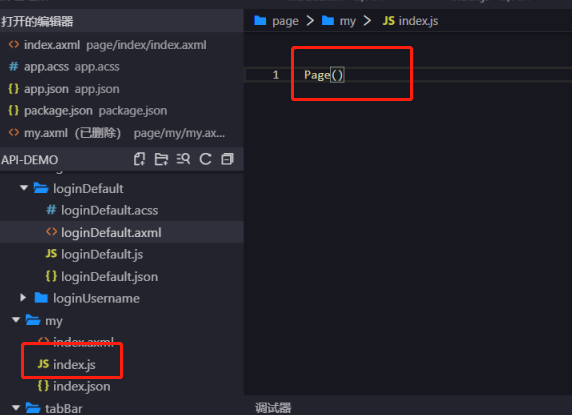Collapse the my folder

tap(16, 320)
